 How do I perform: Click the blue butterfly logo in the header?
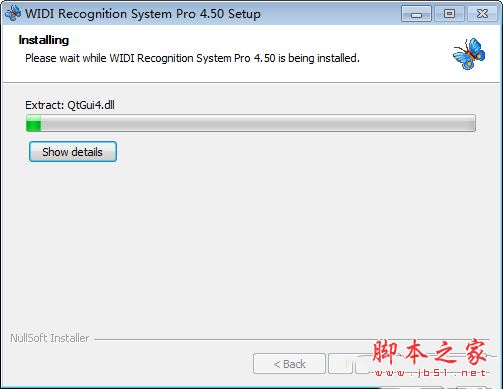[x=469, y=54]
